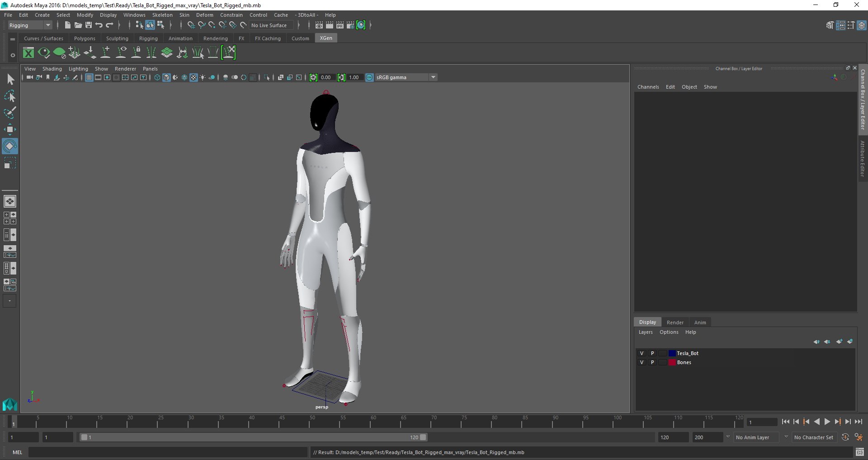The height and width of the screenshot is (460, 868).
Task: Click the Redo arrow icon
Action: (109, 25)
